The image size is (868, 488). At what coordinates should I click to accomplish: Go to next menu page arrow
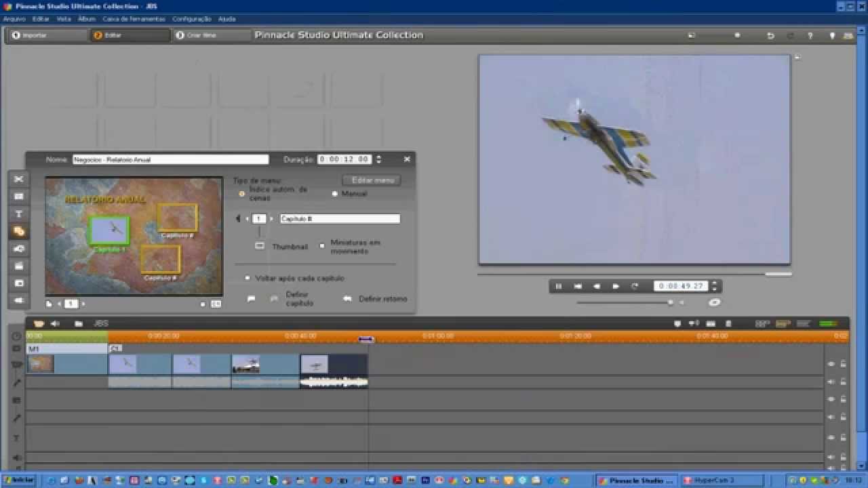pyautogui.click(x=83, y=304)
